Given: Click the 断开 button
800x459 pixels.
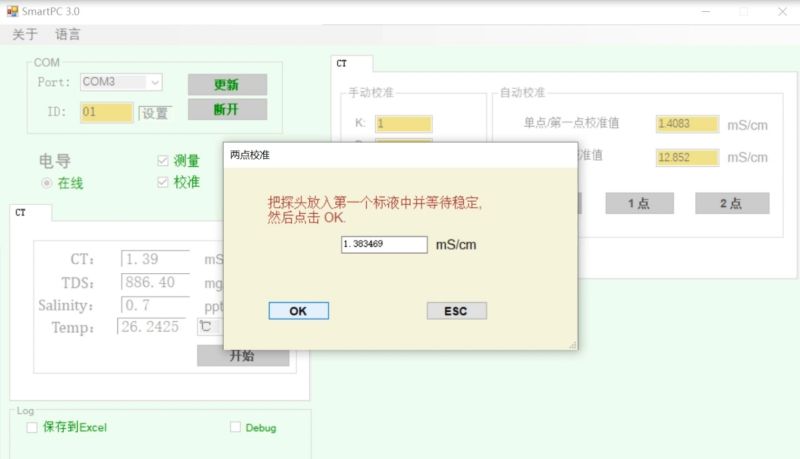Looking at the screenshot, I should pos(227,110).
